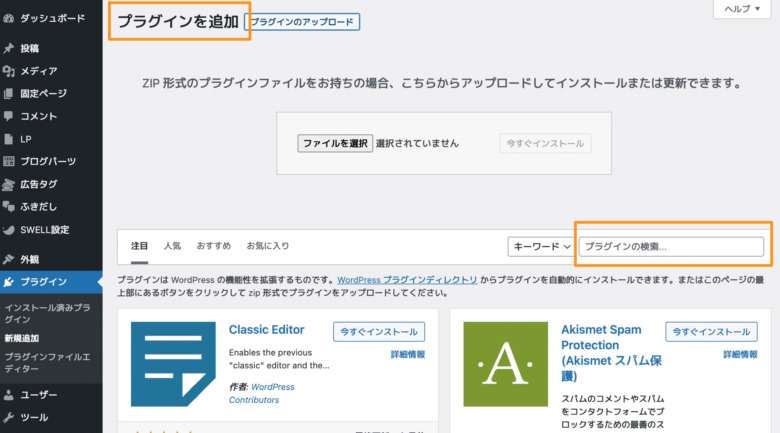Switch to the おすすめ tab

click(x=213, y=246)
